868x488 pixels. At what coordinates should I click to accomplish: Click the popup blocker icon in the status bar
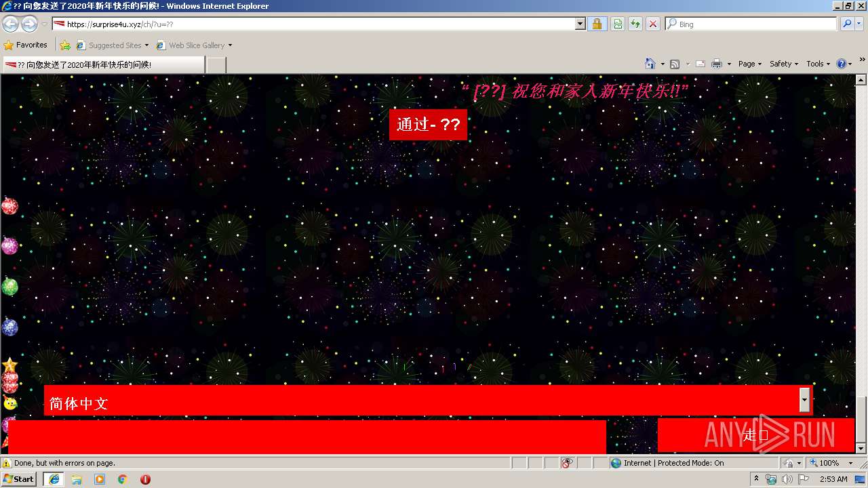pyautogui.click(x=567, y=463)
